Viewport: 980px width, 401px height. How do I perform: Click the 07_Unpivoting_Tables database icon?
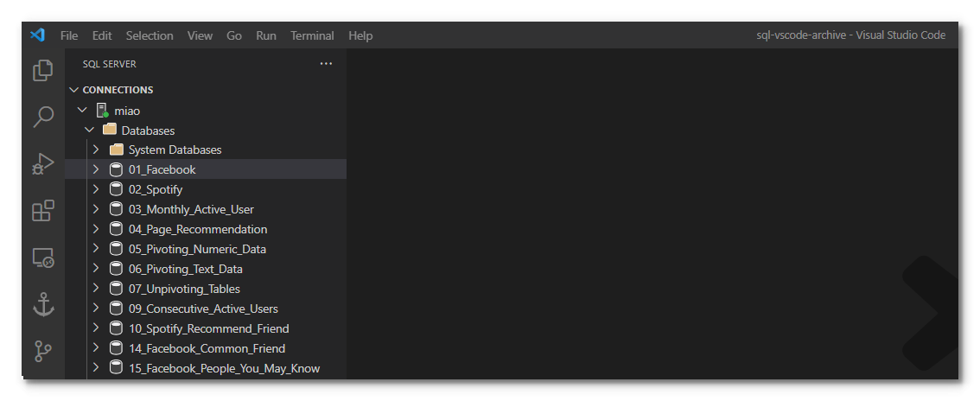pos(117,289)
